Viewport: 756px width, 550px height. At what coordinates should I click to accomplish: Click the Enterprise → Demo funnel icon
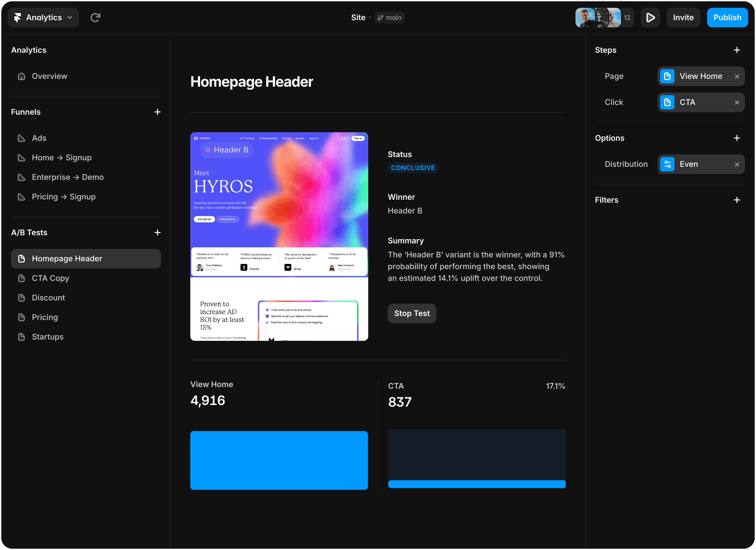pos(22,177)
